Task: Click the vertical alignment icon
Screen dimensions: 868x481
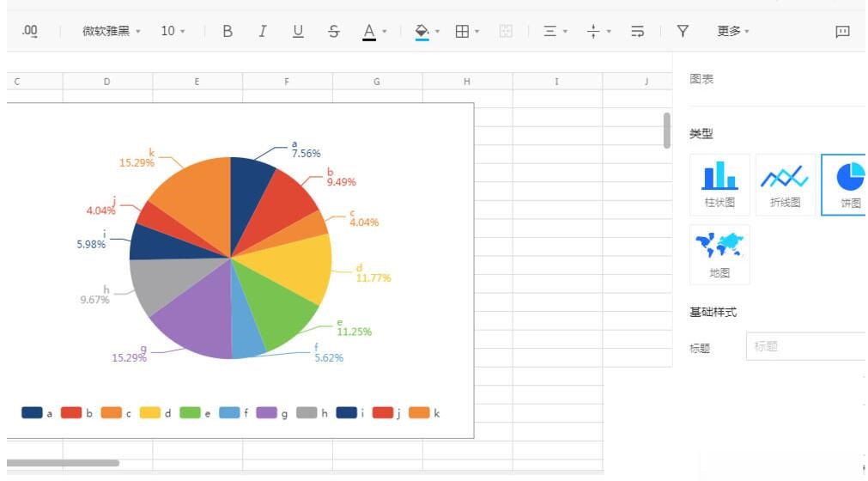Action: (x=593, y=31)
